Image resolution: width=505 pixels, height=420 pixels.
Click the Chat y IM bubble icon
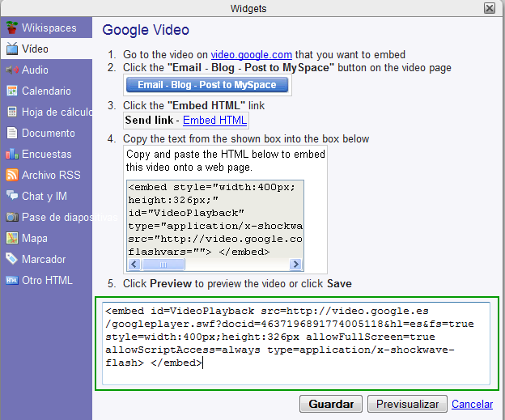(12, 196)
